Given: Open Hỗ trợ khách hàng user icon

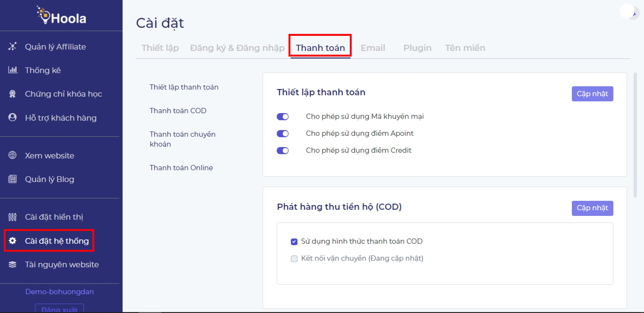Looking at the screenshot, I should click(12, 117).
